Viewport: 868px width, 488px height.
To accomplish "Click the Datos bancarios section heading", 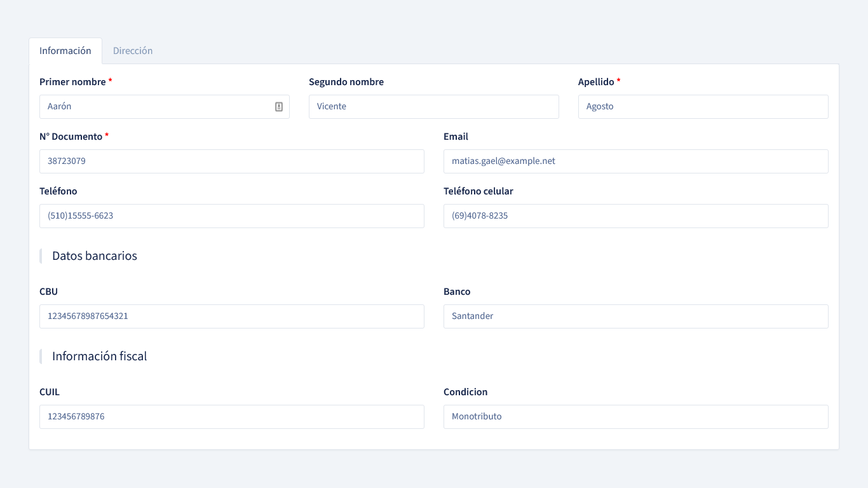I will pos(95,256).
